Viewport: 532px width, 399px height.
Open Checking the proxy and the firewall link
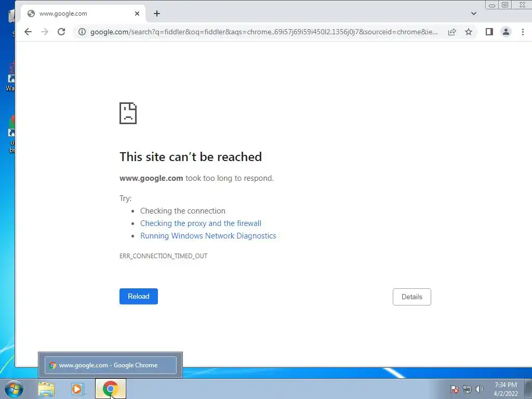point(201,223)
